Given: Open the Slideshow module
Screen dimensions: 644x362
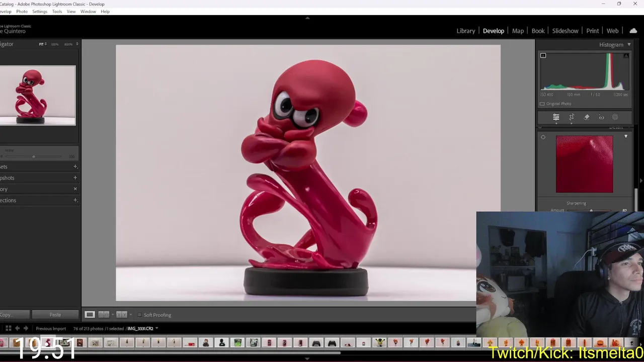Looking at the screenshot, I should [565, 31].
